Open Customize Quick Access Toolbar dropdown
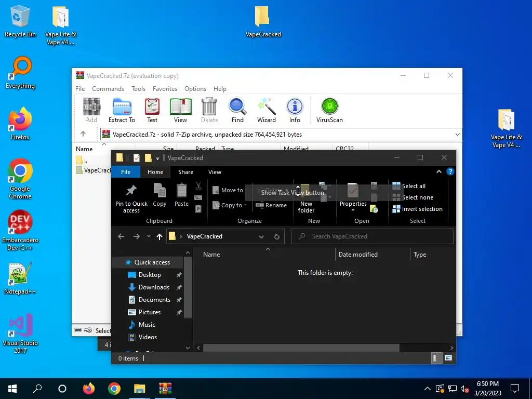This screenshot has width=532, height=399. click(157, 158)
